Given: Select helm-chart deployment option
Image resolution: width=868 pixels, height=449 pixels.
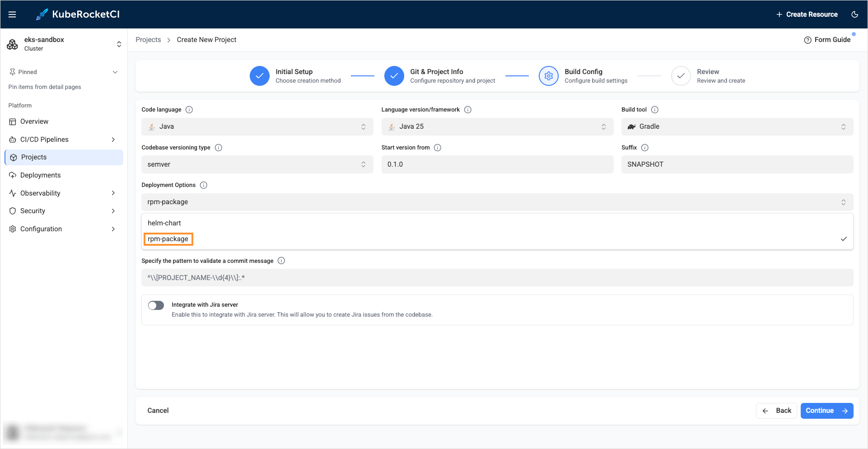Looking at the screenshot, I should tap(497, 223).
